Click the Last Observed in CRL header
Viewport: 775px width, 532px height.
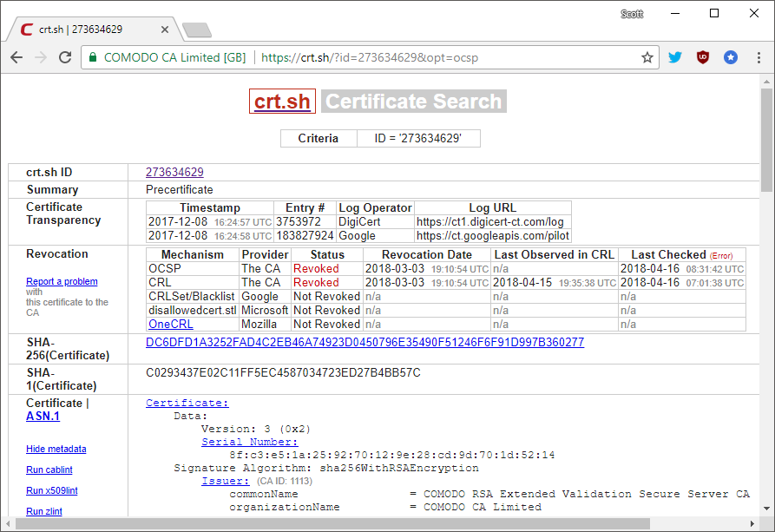coord(554,254)
